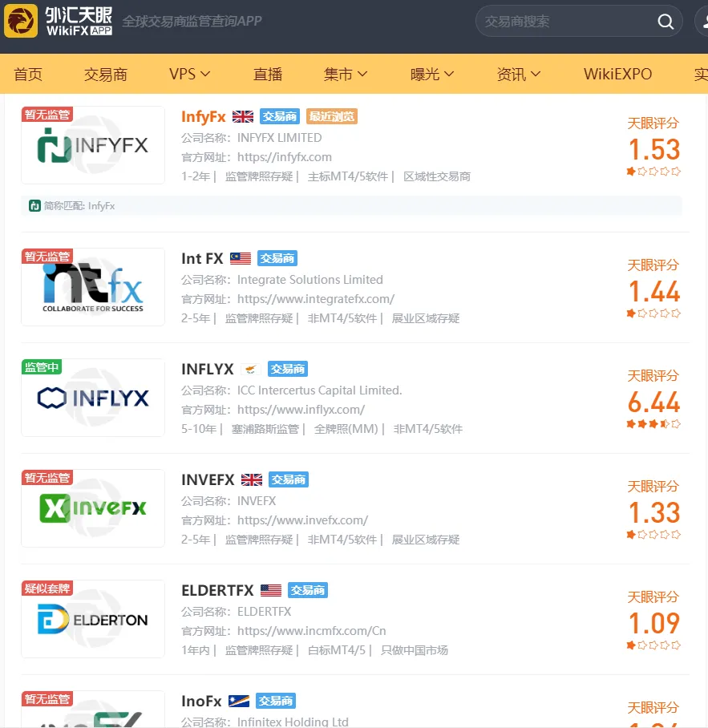Click the user profile icon in header
Viewport: 708px width, 728px height.
click(x=703, y=22)
